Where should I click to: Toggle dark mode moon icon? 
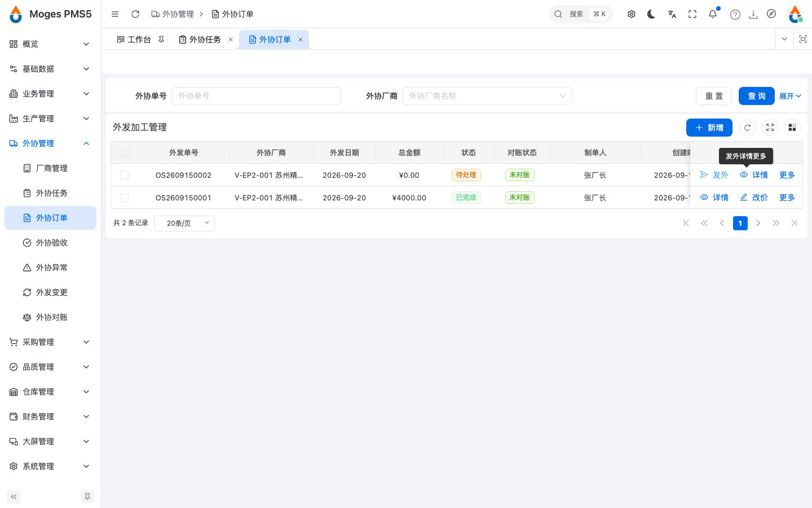pos(651,14)
